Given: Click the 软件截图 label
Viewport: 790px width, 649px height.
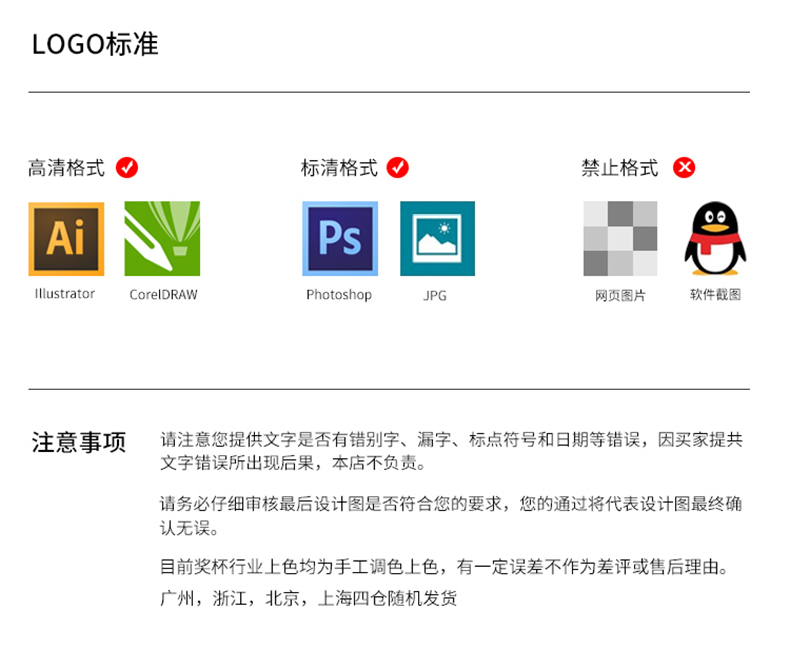Looking at the screenshot, I should point(715,294).
